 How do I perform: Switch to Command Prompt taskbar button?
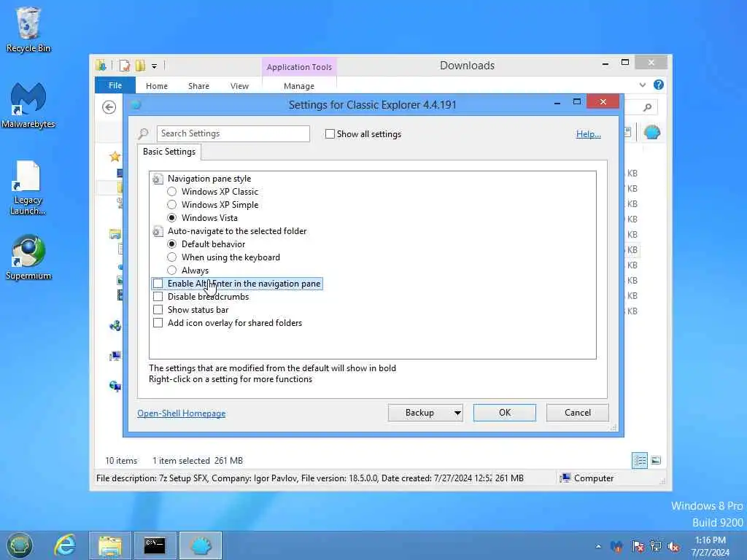pos(155,545)
